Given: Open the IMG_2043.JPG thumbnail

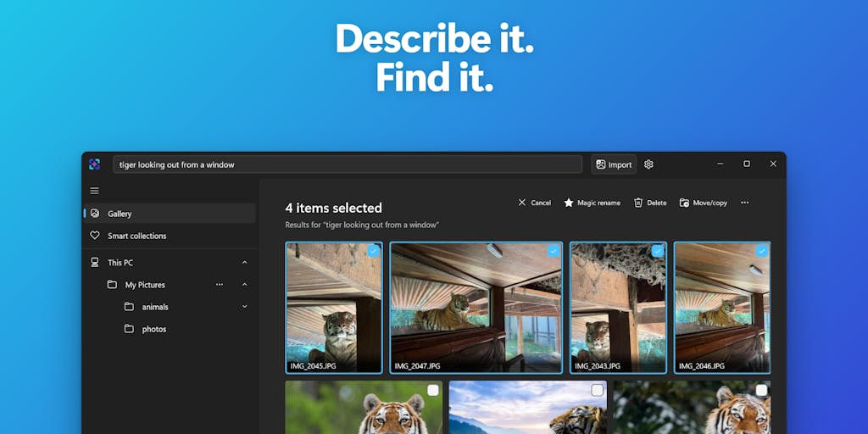Looking at the screenshot, I should pos(618,307).
